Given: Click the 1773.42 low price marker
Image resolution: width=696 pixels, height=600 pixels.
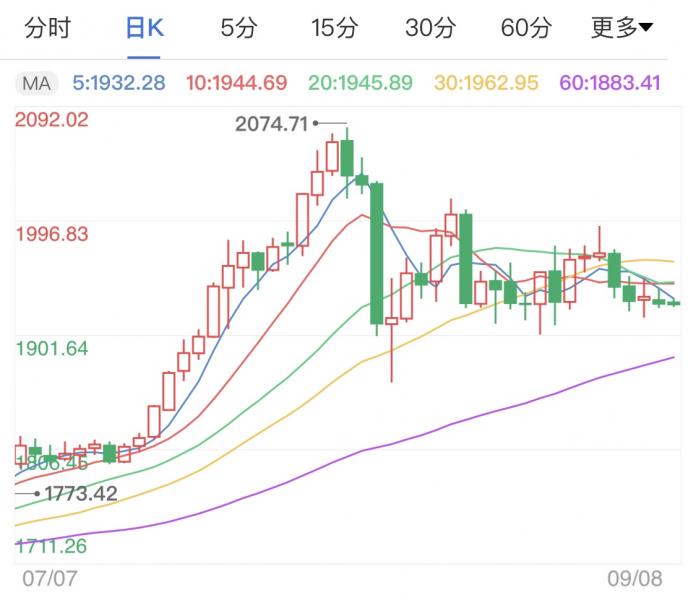Looking at the screenshot, I should pos(81,493).
